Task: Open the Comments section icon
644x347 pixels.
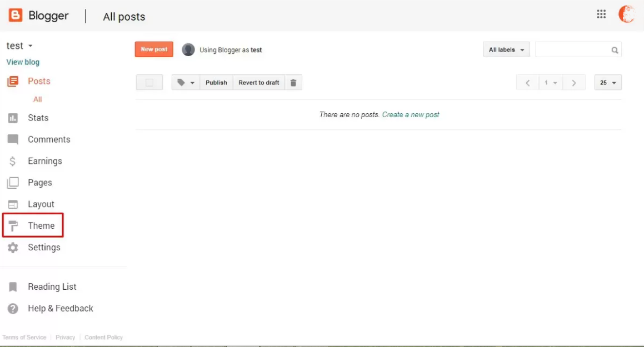Action: [12, 139]
